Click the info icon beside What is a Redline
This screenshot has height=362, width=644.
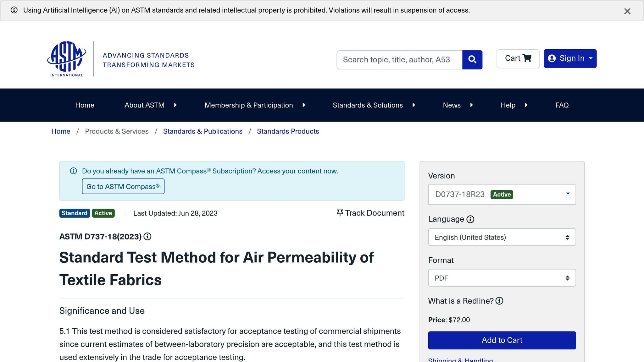499,301
